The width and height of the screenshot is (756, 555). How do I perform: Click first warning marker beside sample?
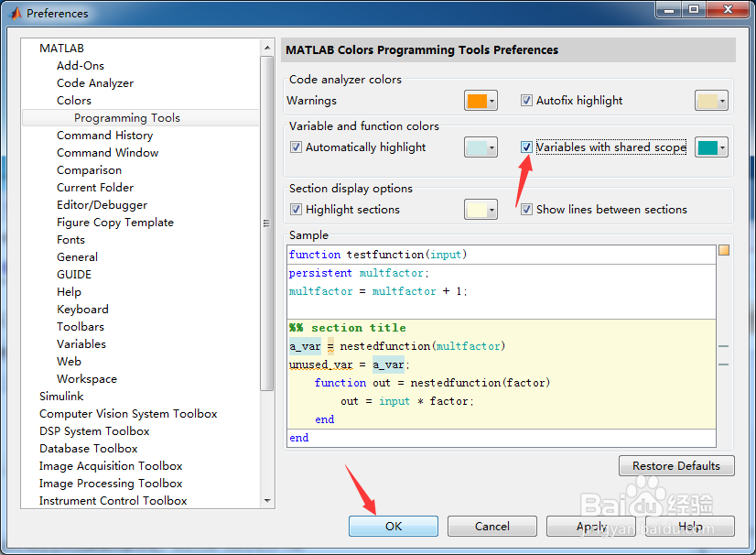[723, 346]
